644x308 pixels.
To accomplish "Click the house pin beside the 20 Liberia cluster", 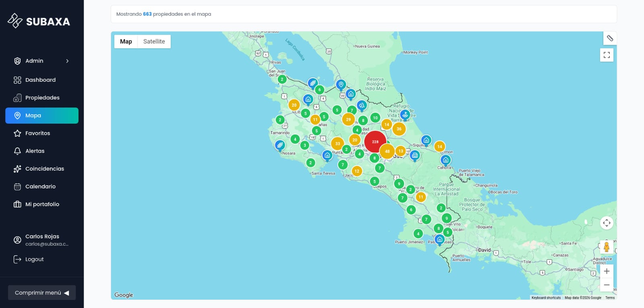I will pos(308,99).
